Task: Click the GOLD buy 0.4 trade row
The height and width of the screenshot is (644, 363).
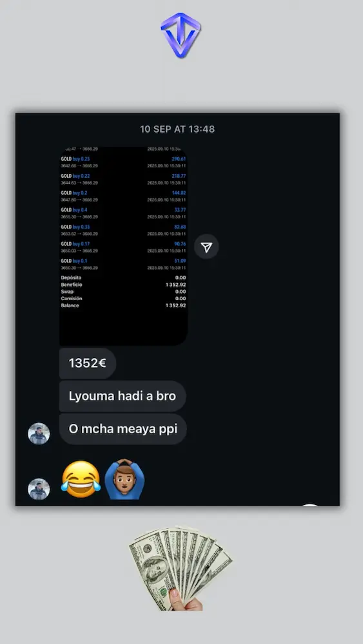Action: (x=123, y=213)
